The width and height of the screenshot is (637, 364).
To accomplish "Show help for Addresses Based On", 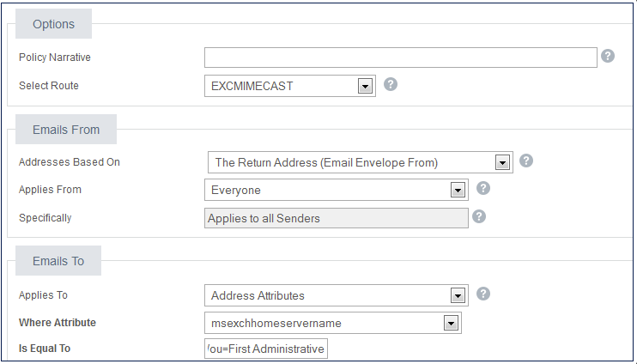I will click(x=527, y=161).
